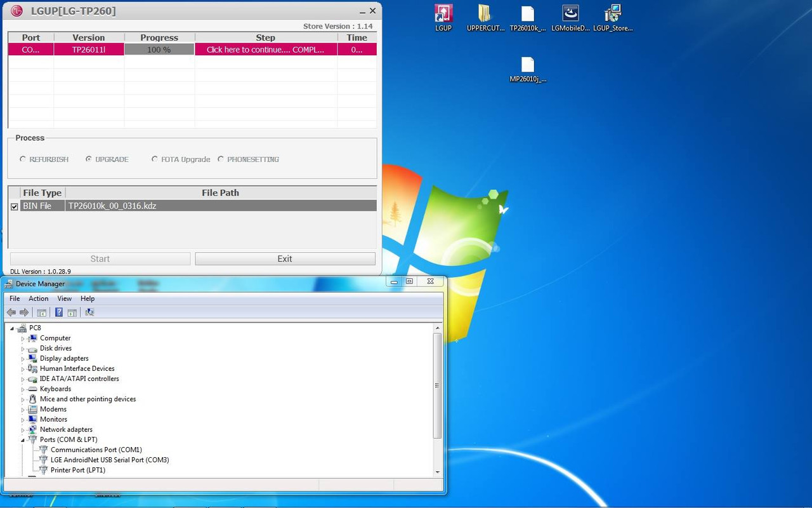This screenshot has height=508, width=812.
Task: Select the MP26010j file on the desktop
Action: (528, 69)
